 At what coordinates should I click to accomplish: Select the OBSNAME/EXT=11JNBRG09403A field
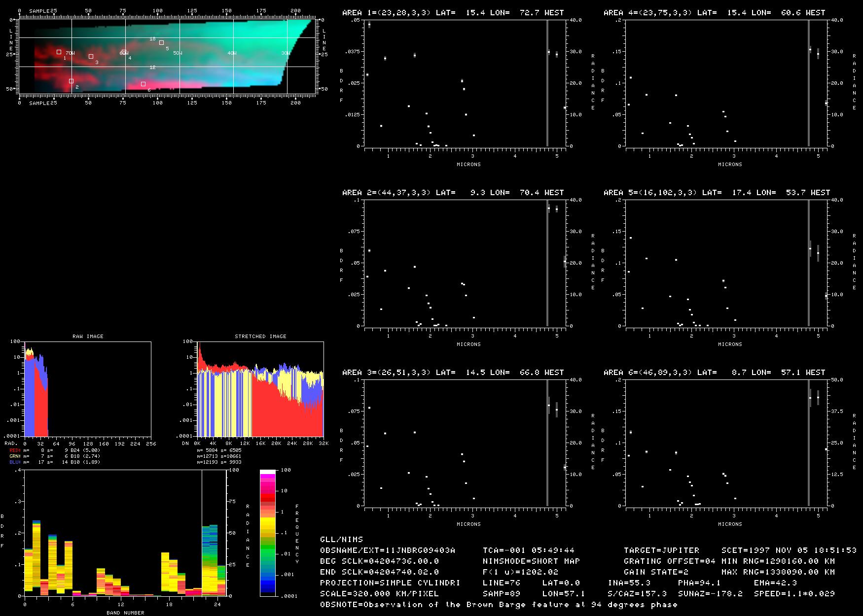pyautogui.click(x=388, y=550)
